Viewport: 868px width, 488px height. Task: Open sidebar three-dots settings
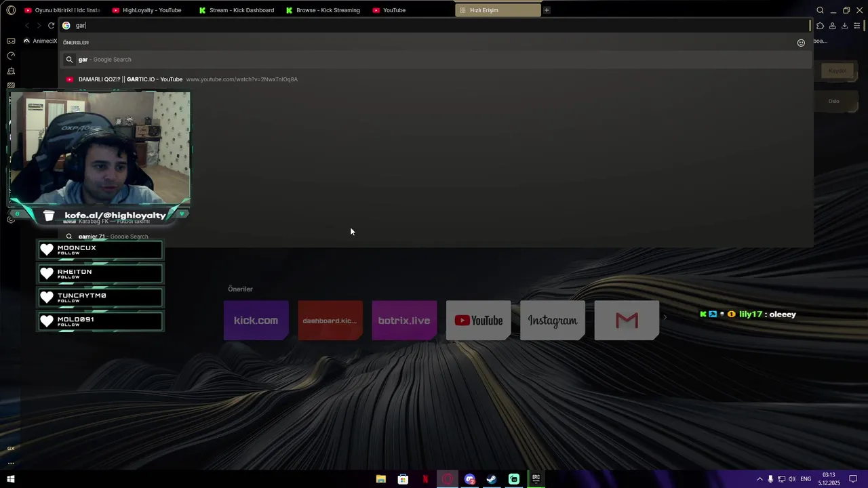[11, 464]
